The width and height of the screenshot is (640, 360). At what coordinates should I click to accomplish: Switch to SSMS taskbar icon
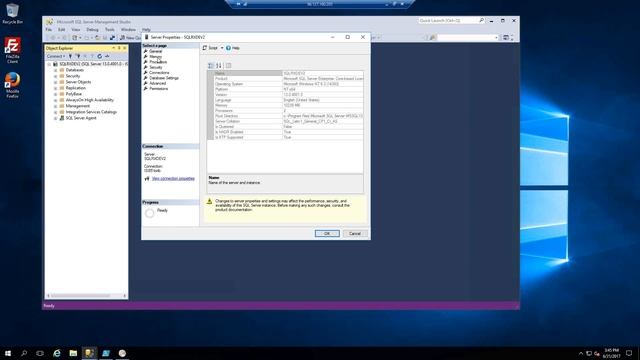pyautogui.click(x=89, y=353)
